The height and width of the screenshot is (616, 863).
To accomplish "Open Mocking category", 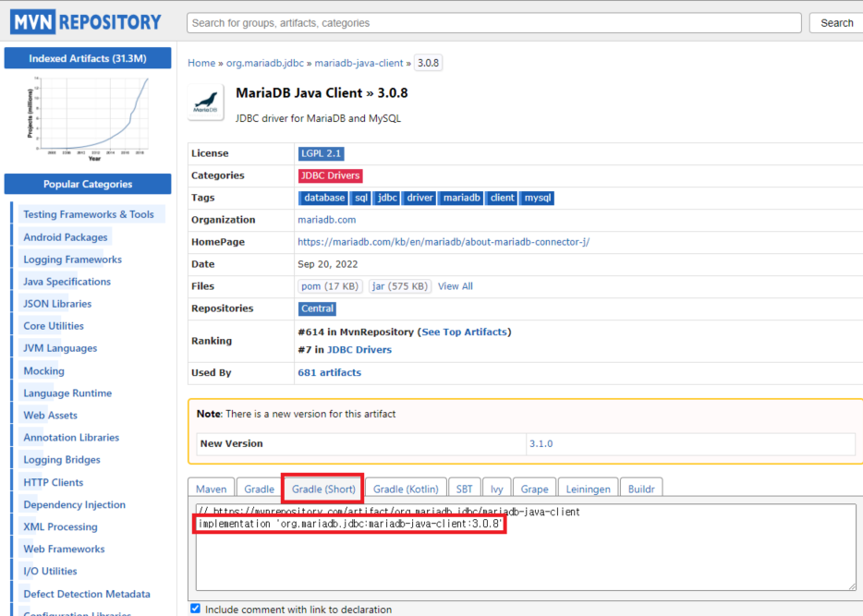I will pos(44,370).
